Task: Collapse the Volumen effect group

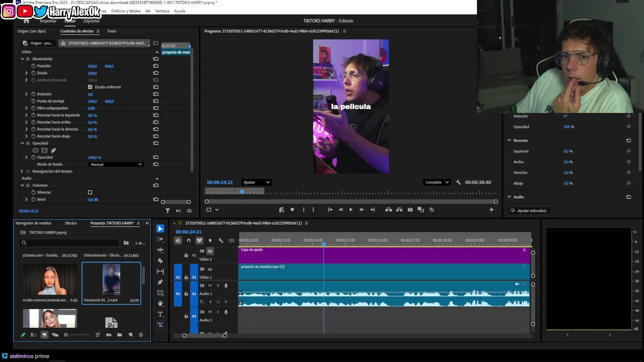Action: (x=22, y=186)
